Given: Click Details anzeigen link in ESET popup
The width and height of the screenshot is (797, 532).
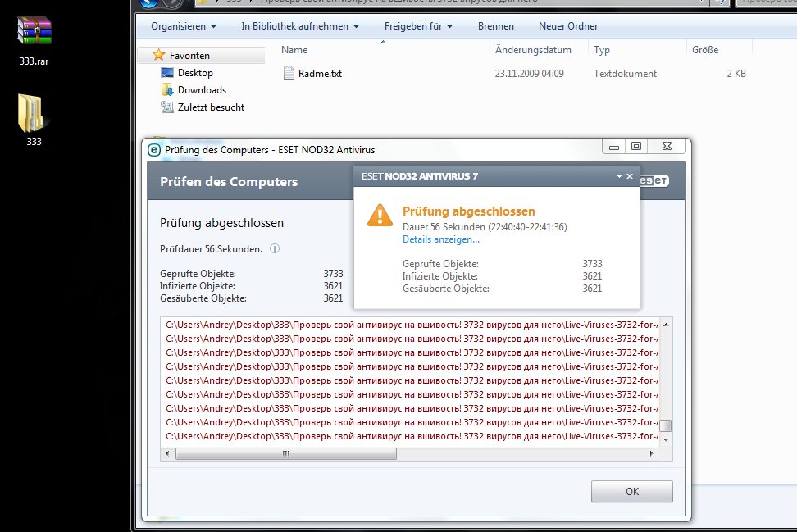Looking at the screenshot, I should [440, 239].
